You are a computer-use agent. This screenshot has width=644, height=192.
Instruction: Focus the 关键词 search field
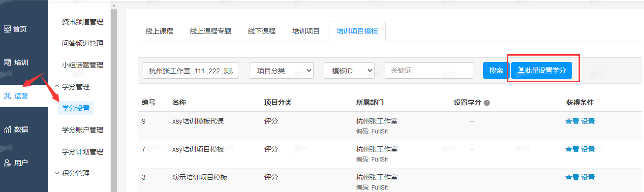[x=429, y=70]
